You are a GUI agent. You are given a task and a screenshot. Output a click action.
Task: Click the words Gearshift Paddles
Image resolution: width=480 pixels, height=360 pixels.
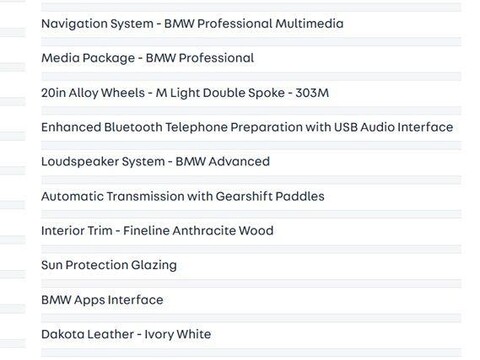(x=270, y=196)
